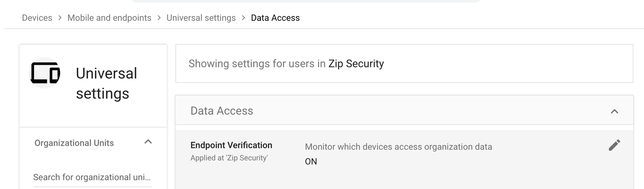Click the Universal settings panel heading

[106, 83]
